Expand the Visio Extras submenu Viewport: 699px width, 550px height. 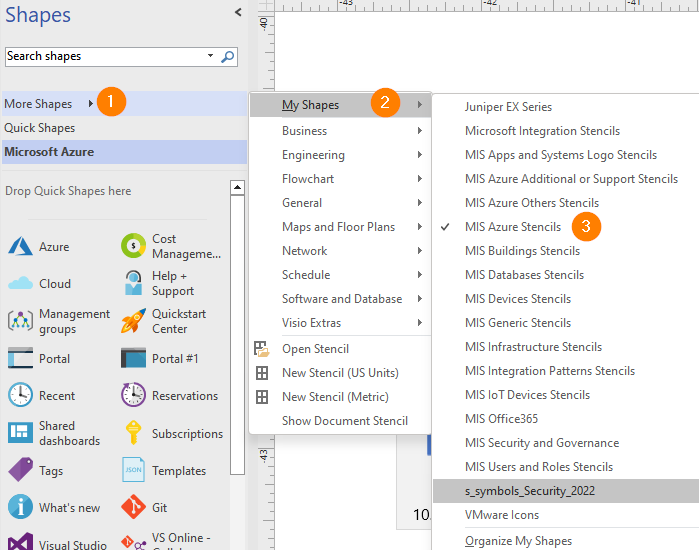(x=419, y=323)
